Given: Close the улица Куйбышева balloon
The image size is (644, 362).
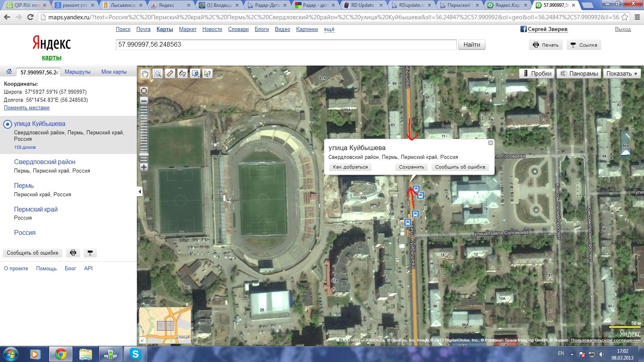Looking at the screenshot, I should [x=490, y=143].
